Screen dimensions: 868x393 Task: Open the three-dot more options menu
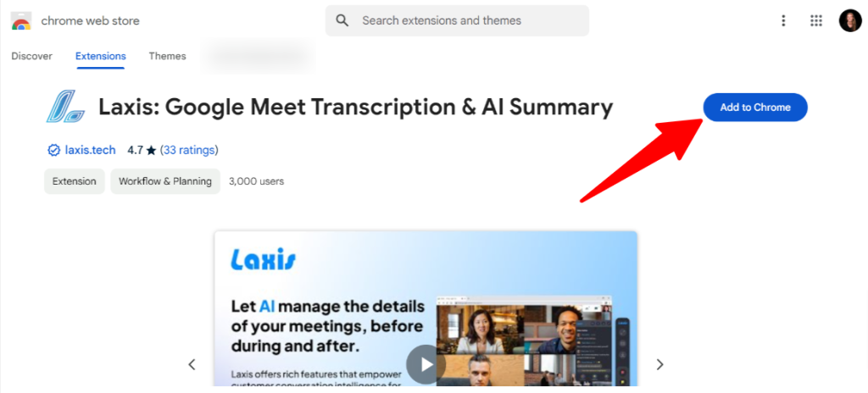(783, 21)
